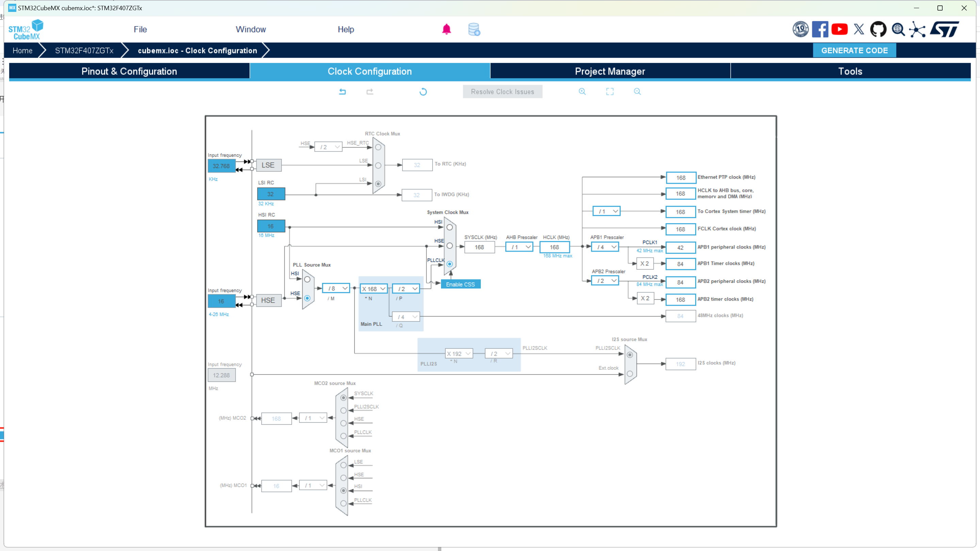Open the PLL /Q divider dropdown
Viewport: 980px width, 551px height.
pos(406,316)
